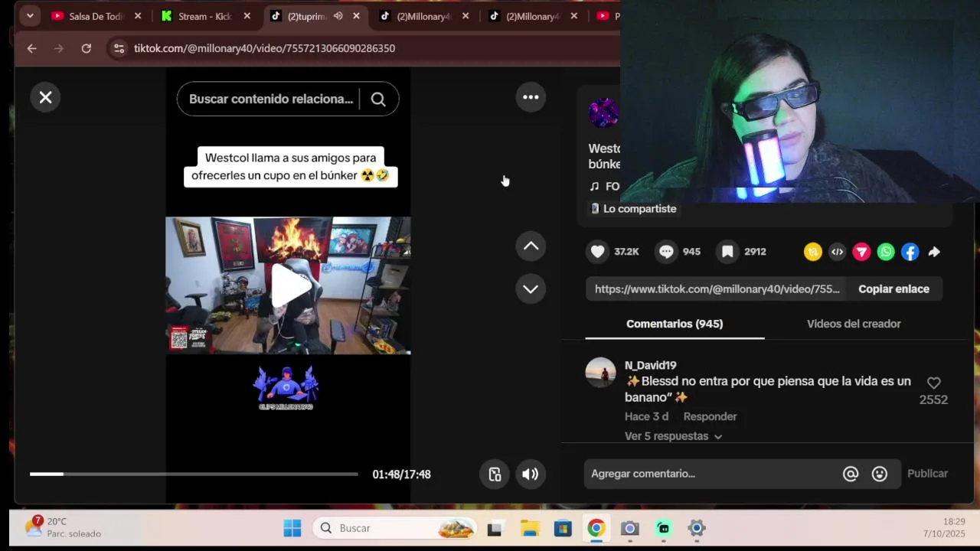Go to next video with down arrow

tap(531, 289)
